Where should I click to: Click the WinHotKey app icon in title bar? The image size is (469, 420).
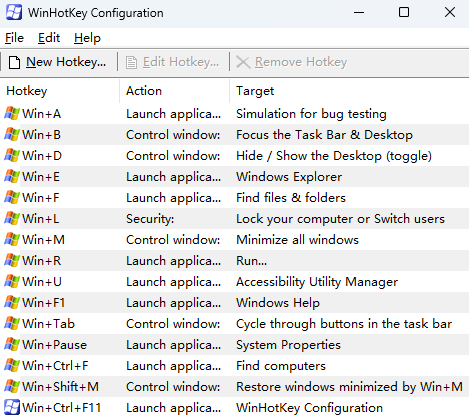(x=14, y=13)
